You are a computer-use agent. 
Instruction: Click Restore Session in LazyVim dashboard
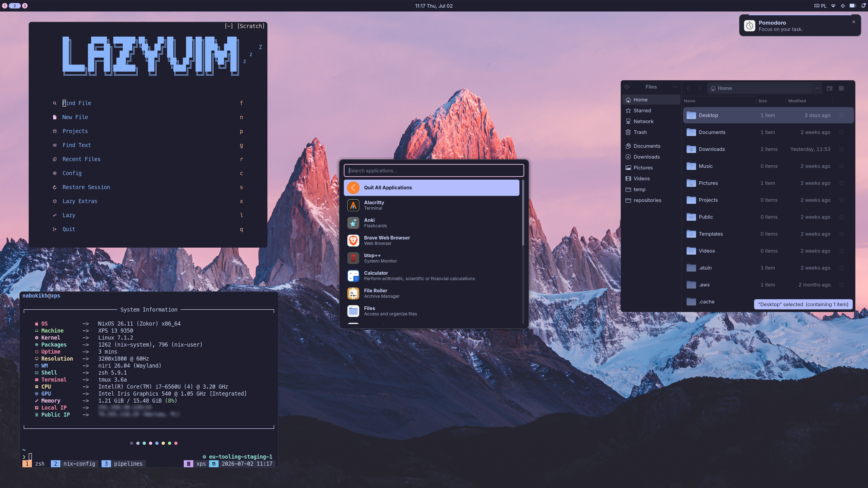148,187
